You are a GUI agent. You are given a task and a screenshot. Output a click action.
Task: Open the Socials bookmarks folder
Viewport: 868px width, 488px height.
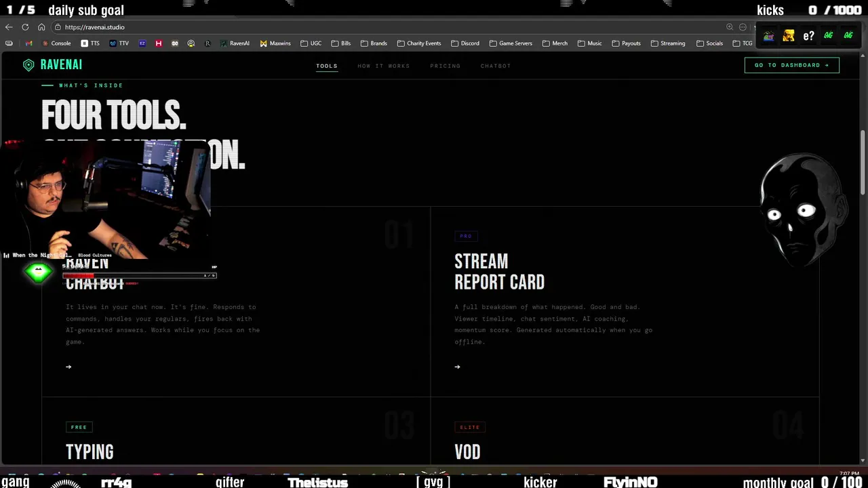[709, 43]
